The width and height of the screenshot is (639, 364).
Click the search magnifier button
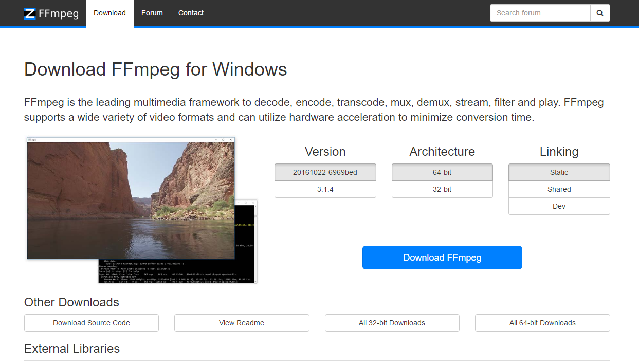[600, 13]
